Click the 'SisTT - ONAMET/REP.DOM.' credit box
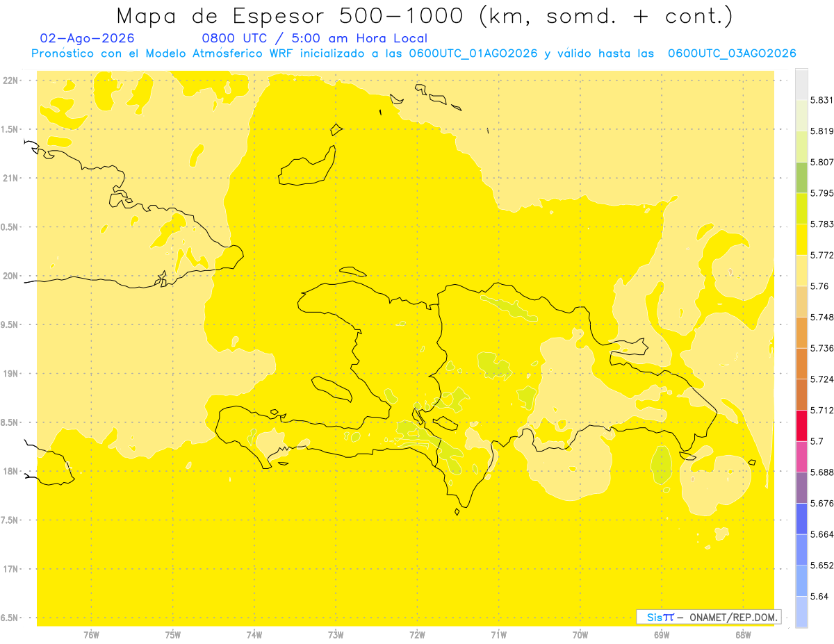The height and width of the screenshot is (644, 834). pos(709,617)
